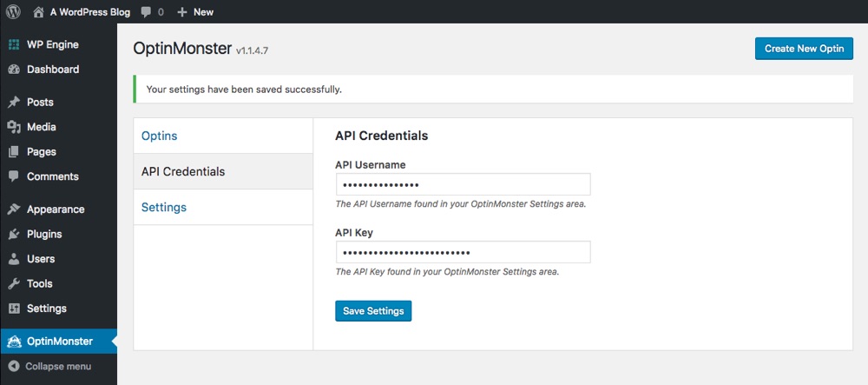Open the New content menu
Viewport: 868px width, 385px height.
(x=203, y=11)
